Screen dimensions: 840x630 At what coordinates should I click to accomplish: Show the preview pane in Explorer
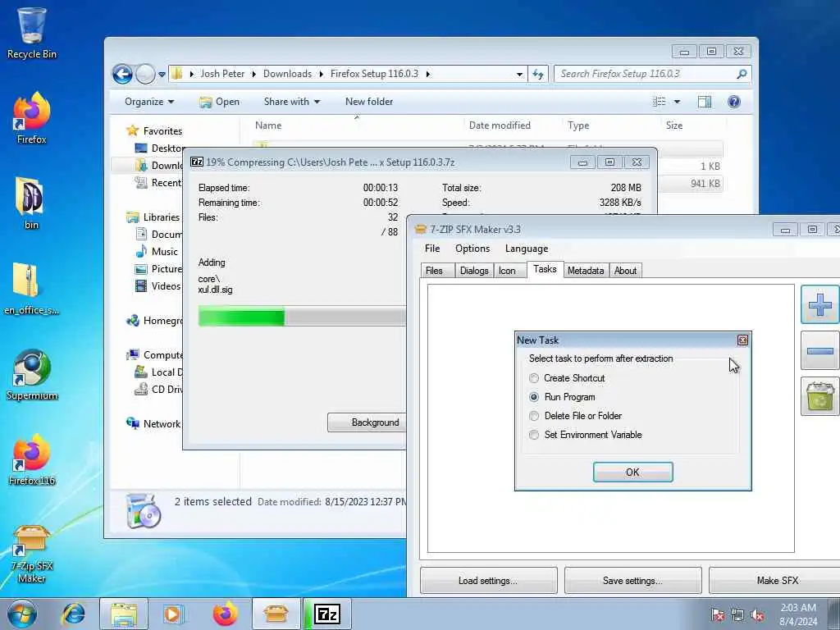(705, 102)
